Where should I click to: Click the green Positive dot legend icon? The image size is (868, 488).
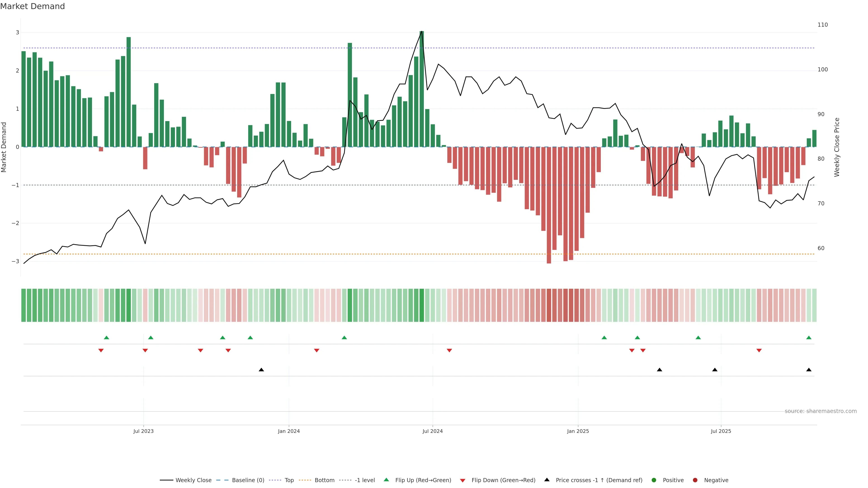pos(654,480)
